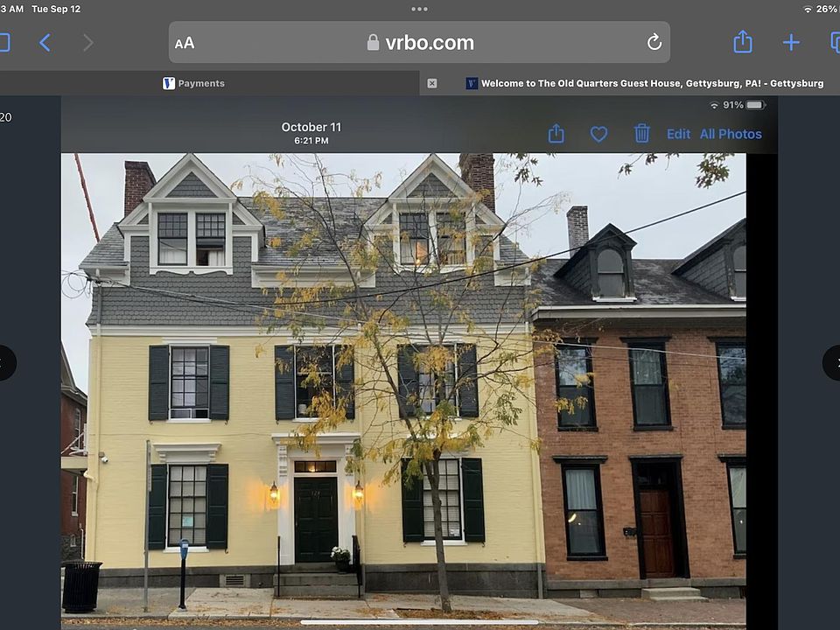Close the Old Quarters Guest House tab
The height and width of the screenshot is (630, 840).
[x=431, y=83]
